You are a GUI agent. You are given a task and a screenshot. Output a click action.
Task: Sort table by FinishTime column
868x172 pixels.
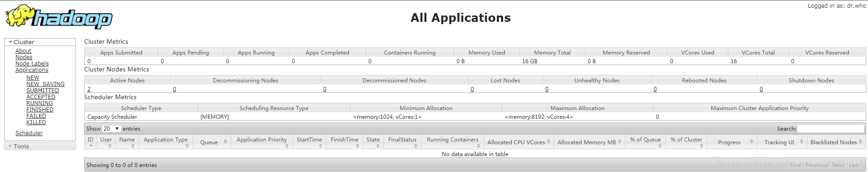(345, 142)
